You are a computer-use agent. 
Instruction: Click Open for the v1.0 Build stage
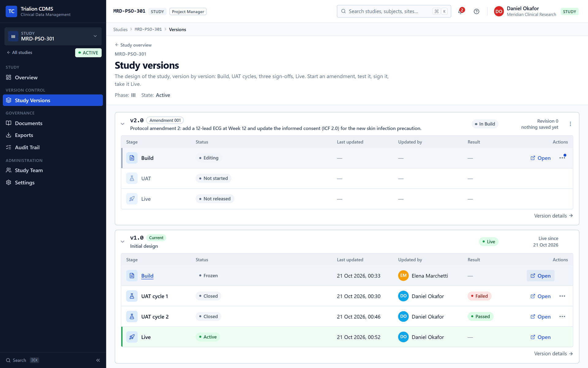pyautogui.click(x=541, y=276)
